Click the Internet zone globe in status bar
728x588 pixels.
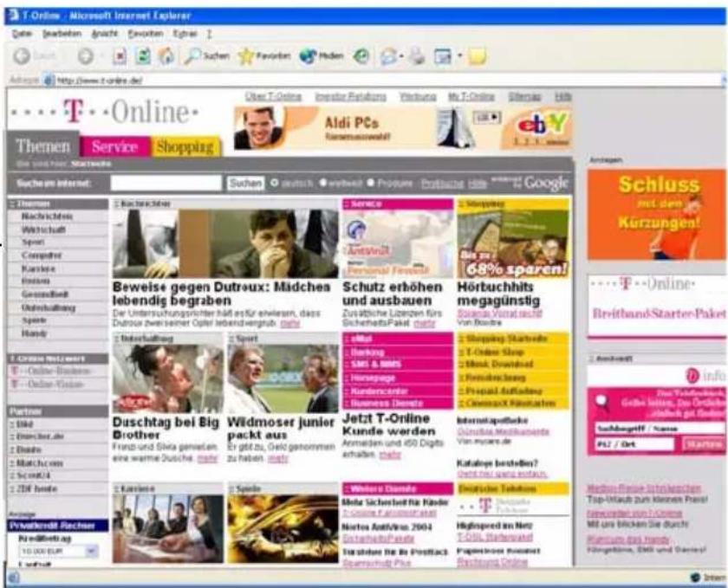[x=695, y=578]
